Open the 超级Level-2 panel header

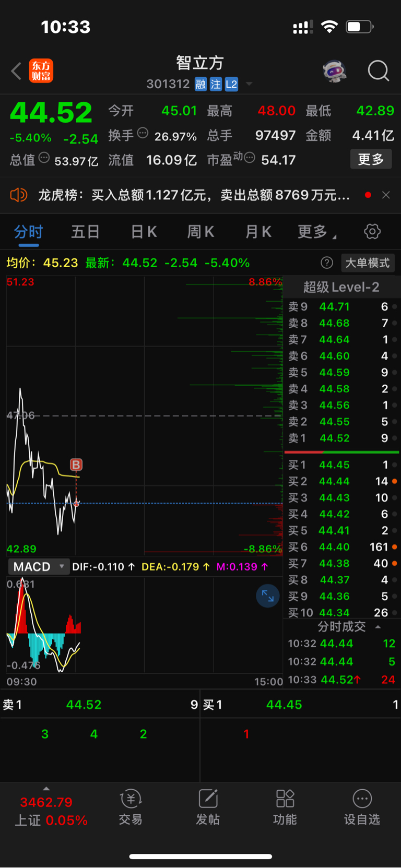click(x=341, y=287)
